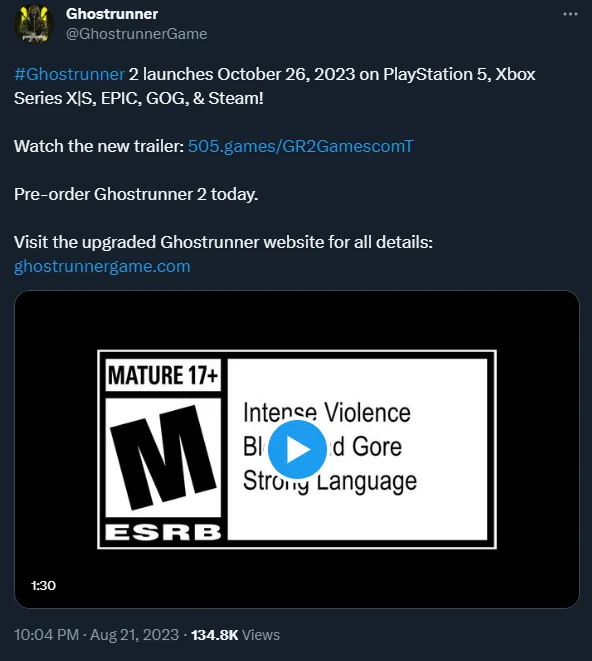Viewport: 592px width, 661px height.
Task: Click the Watch the new trailer text
Action: pos(99,146)
